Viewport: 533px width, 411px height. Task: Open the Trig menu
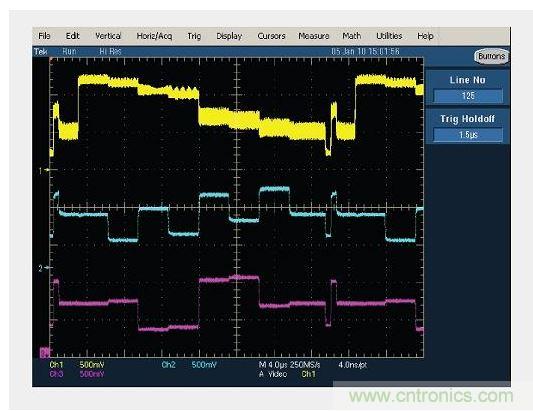click(x=194, y=36)
